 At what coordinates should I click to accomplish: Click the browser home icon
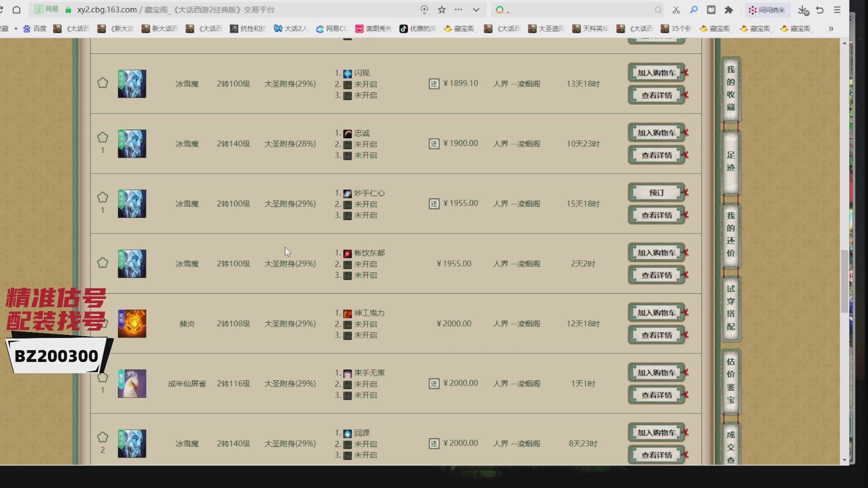16,9
